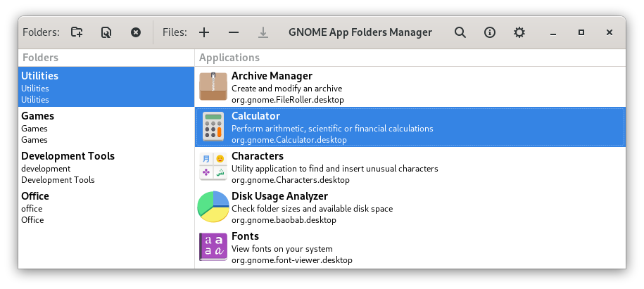Close the App Folders Manager window
The width and height of the screenshot is (644, 289).
coord(610,32)
